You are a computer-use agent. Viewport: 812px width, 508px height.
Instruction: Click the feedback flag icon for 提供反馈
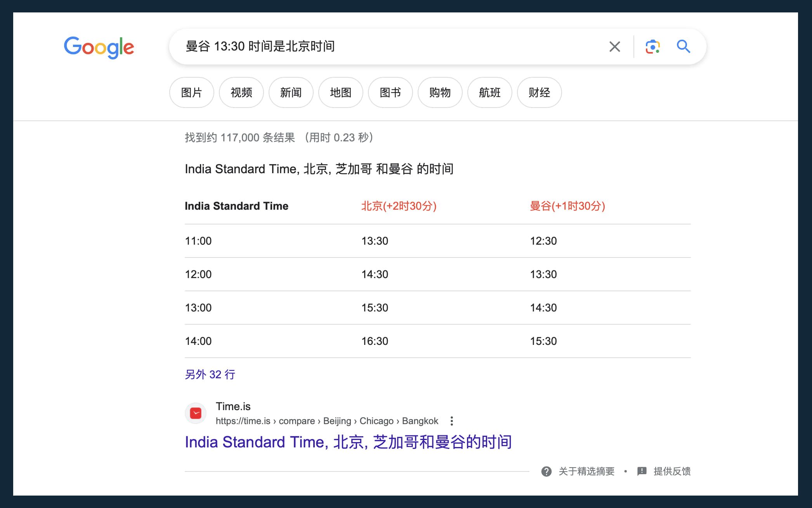click(642, 471)
